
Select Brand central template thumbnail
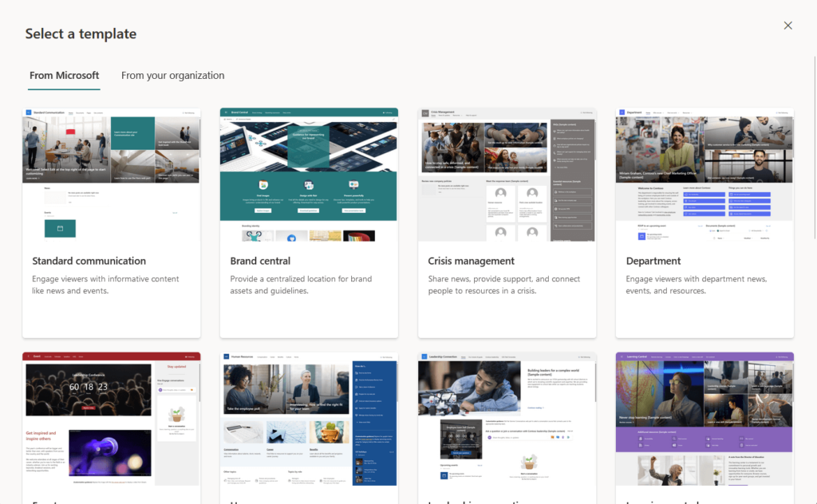(309, 175)
